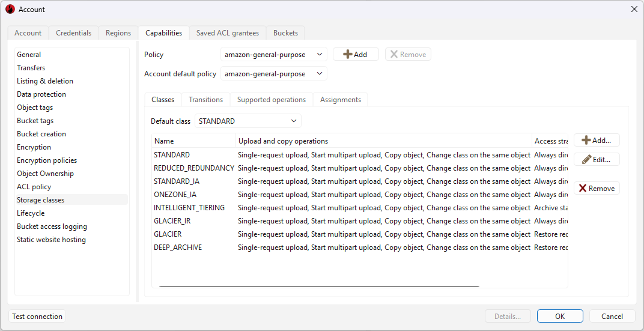Switch to the Regions tab

[x=118, y=33]
